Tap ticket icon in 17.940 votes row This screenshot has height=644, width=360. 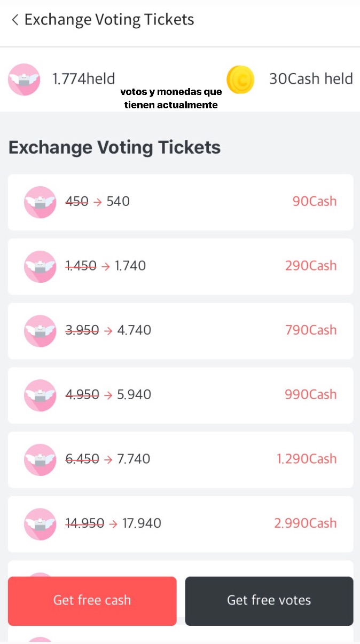40,524
